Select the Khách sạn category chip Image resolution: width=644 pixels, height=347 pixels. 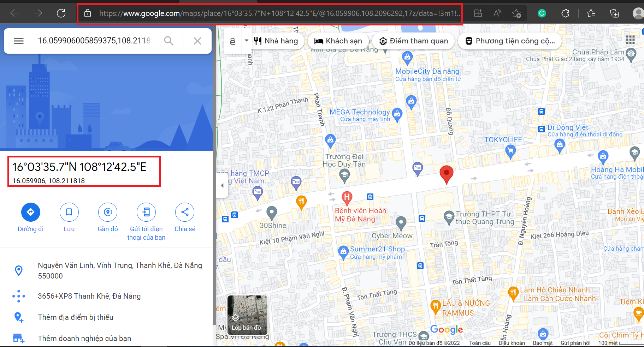338,41
